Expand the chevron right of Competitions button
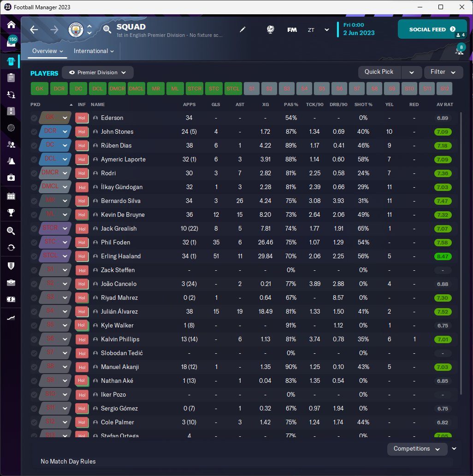473x476 pixels. point(454,449)
